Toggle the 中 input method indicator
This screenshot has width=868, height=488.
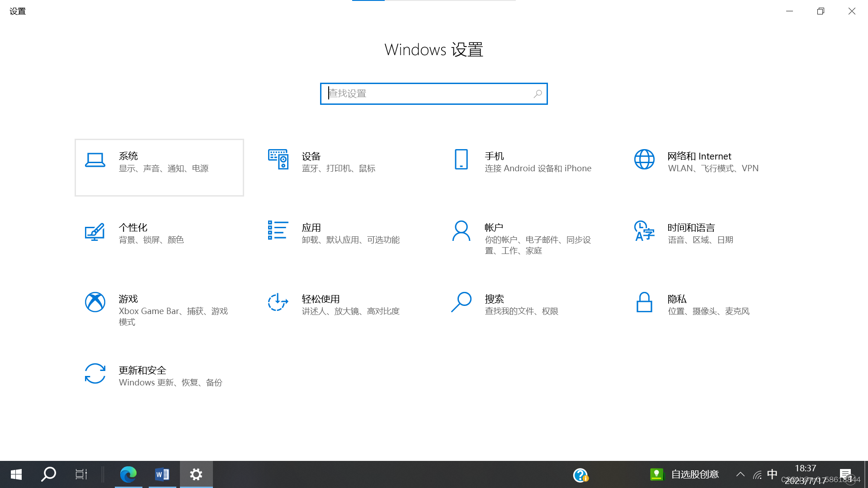[x=772, y=474]
